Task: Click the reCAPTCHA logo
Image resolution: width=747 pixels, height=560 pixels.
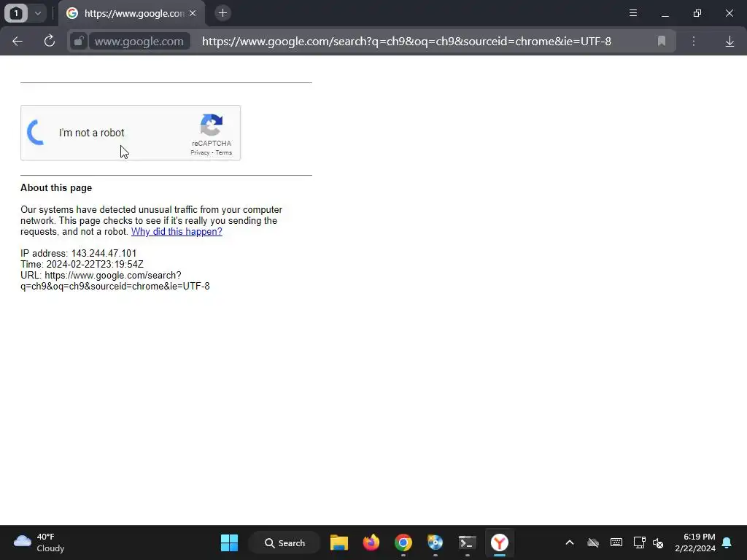Action: coord(212,125)
